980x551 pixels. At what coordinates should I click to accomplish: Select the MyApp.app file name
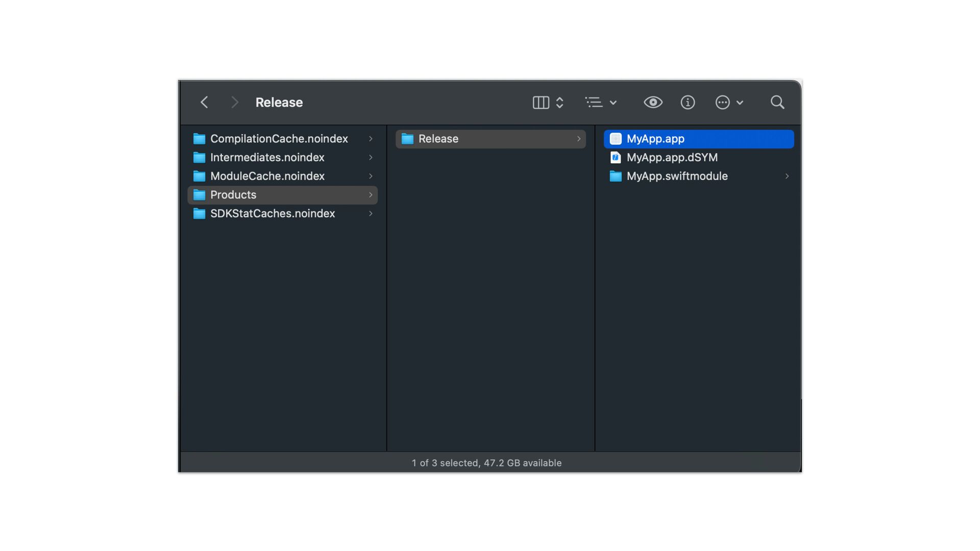[655, 139]
